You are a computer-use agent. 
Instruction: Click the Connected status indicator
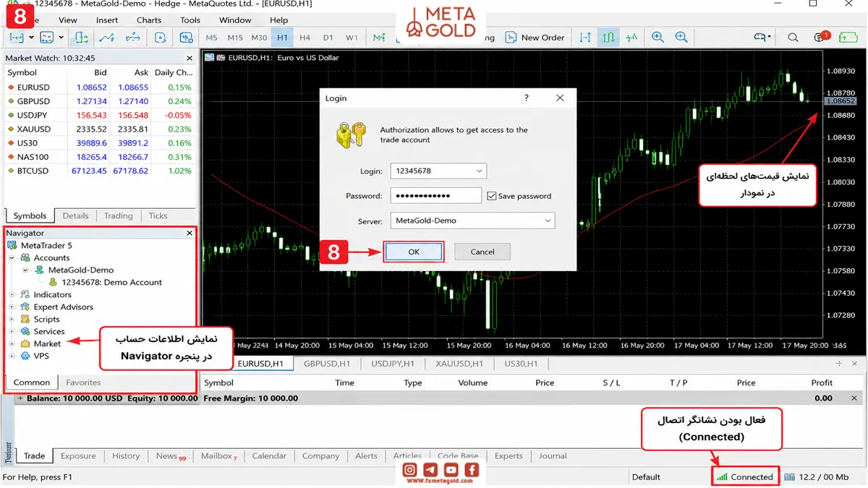pos(745,476)
